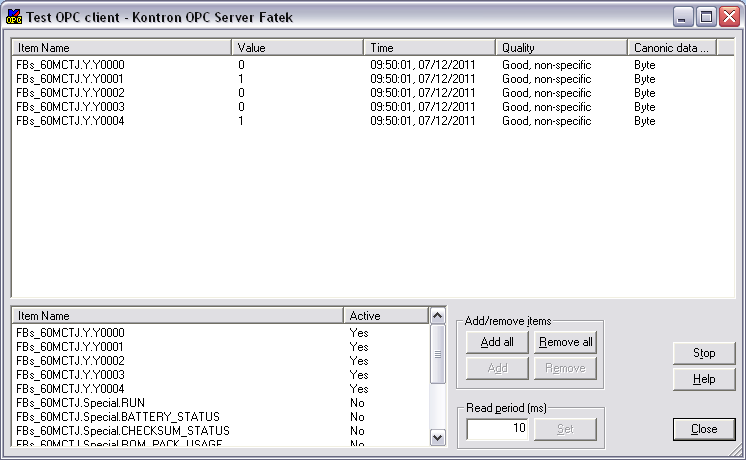Click the Quality column header
Viewport: 746px width, 460px height.
click(561, 48)
